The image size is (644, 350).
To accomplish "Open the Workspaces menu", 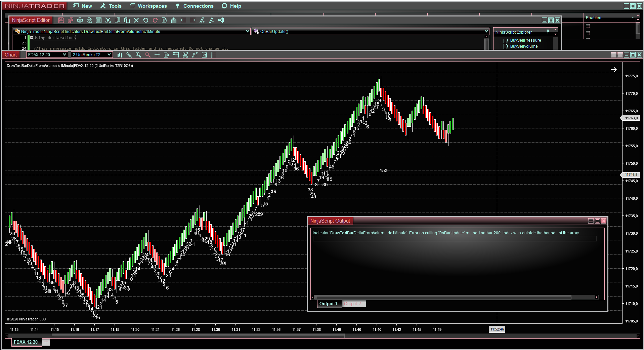I will coord(148,6).
